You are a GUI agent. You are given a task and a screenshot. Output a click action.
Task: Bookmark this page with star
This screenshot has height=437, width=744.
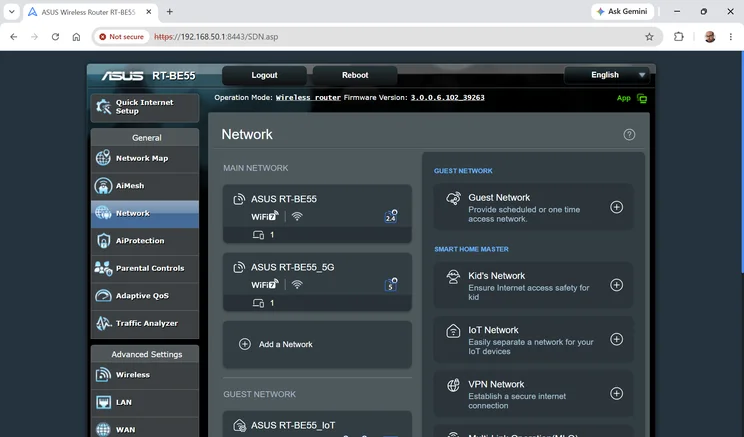point(649,37)
